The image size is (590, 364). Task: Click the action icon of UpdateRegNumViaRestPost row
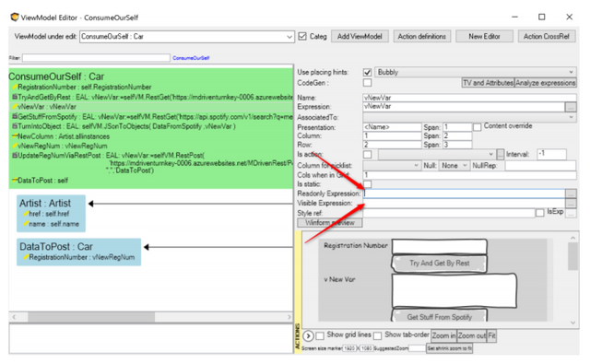pos(15,155)
